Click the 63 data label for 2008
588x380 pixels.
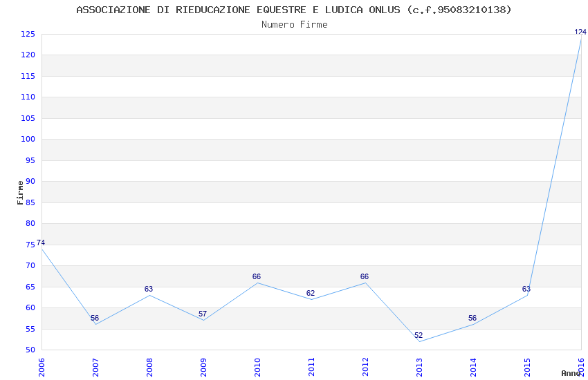149,289
